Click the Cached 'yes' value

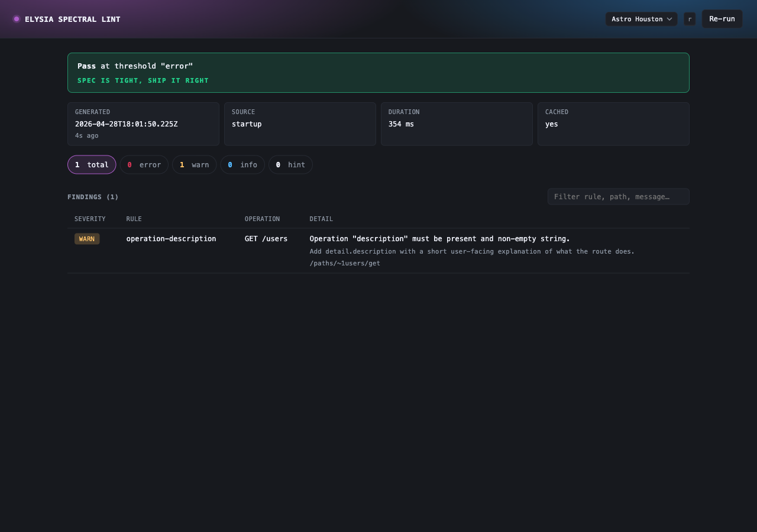click(x=552, y=124)
